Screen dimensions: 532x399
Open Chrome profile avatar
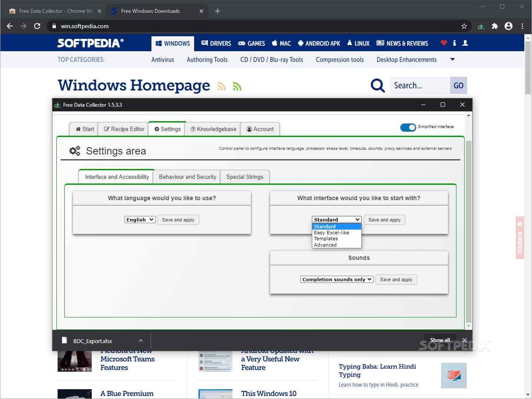point(509,26)
